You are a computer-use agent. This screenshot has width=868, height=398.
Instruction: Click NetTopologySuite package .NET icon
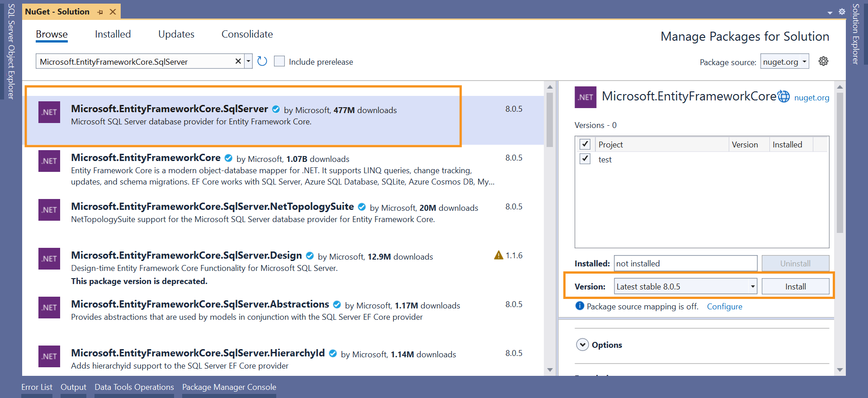(x=49, y=210)
